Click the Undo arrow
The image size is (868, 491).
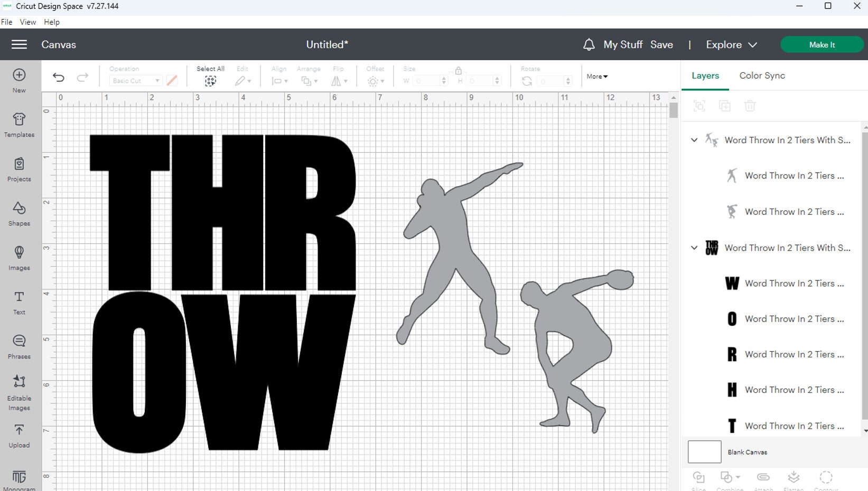tap(58, 77)
